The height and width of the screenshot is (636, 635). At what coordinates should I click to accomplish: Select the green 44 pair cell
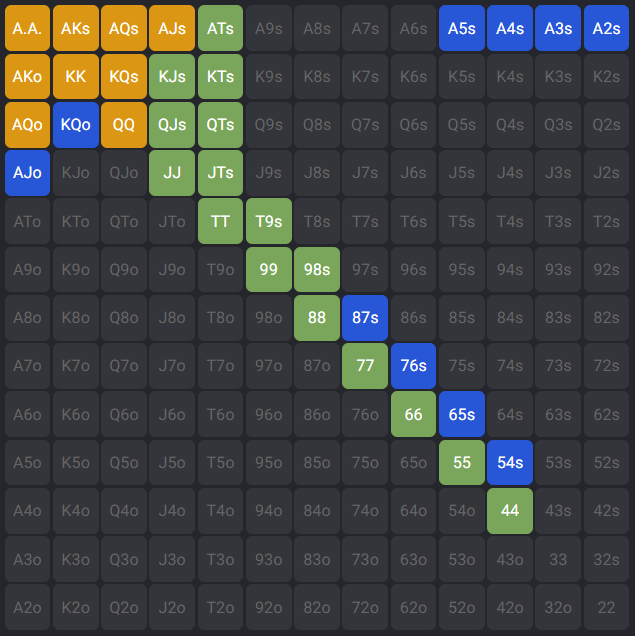510,510
